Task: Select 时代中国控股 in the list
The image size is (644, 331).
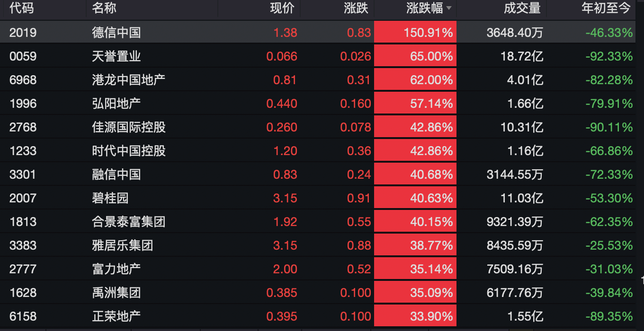Action: point(128,151)
